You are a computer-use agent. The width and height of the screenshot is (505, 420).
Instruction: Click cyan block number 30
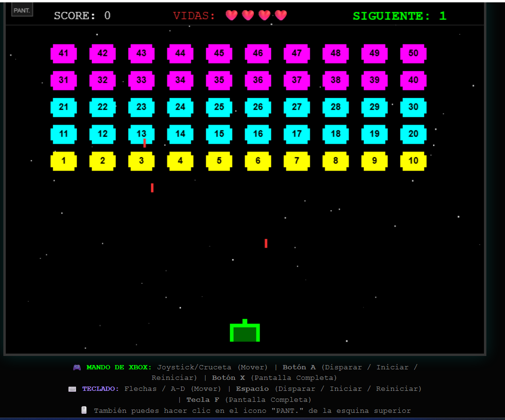coord(414,107)
